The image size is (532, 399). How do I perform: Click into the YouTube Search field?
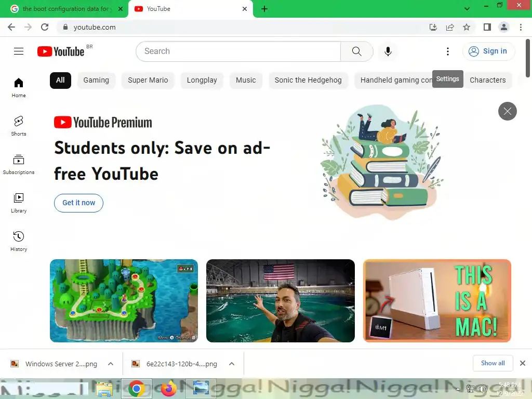point(238,51)
